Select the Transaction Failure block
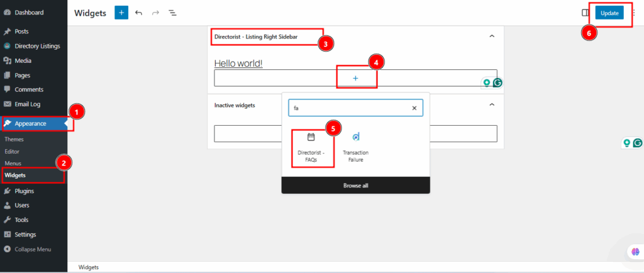The width and height of the screenshot is (644, 273). point(355,148)
